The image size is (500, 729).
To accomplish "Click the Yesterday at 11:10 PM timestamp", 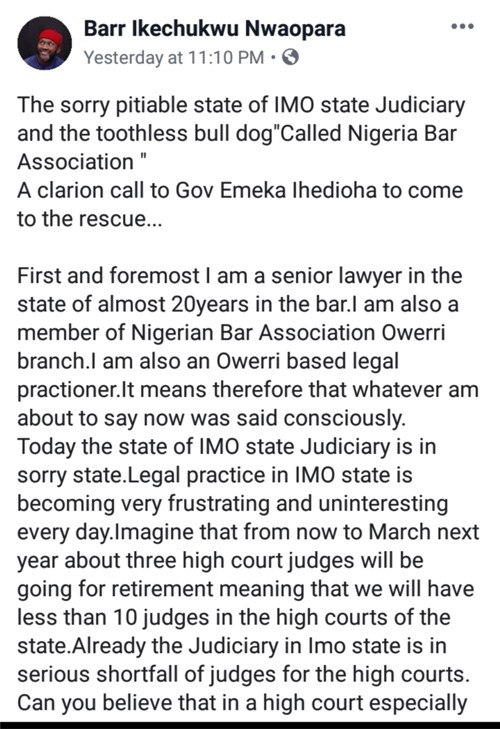I will [x=174, y=58].
